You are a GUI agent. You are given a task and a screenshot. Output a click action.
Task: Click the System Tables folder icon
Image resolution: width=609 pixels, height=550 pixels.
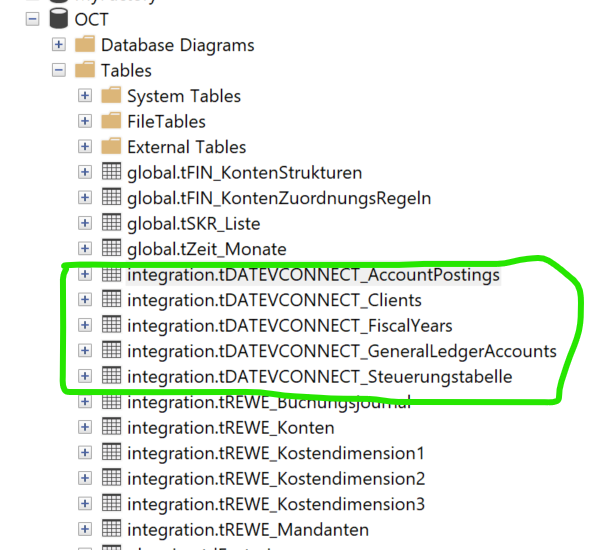coord(111,95)
